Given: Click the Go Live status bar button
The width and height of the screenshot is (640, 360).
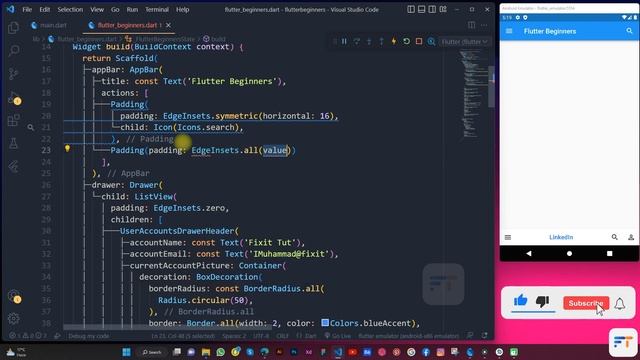Looking at the screenshot, I should (x=338, y=336).
